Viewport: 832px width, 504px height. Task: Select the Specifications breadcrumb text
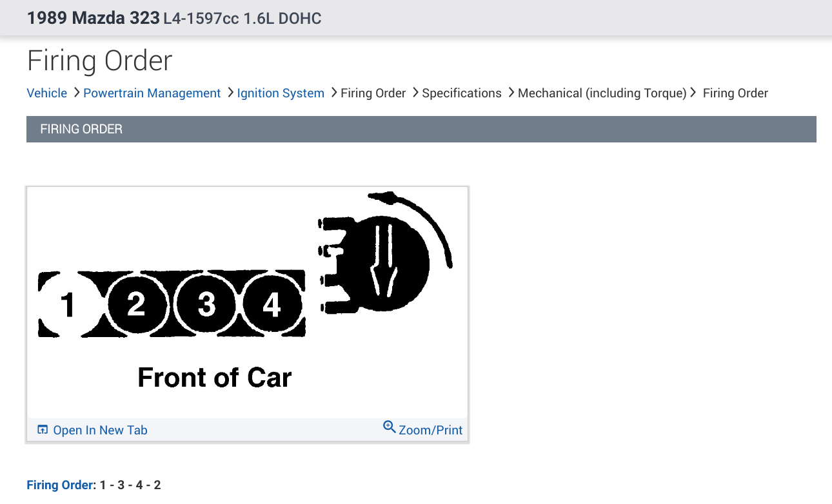tap(462, 93)
